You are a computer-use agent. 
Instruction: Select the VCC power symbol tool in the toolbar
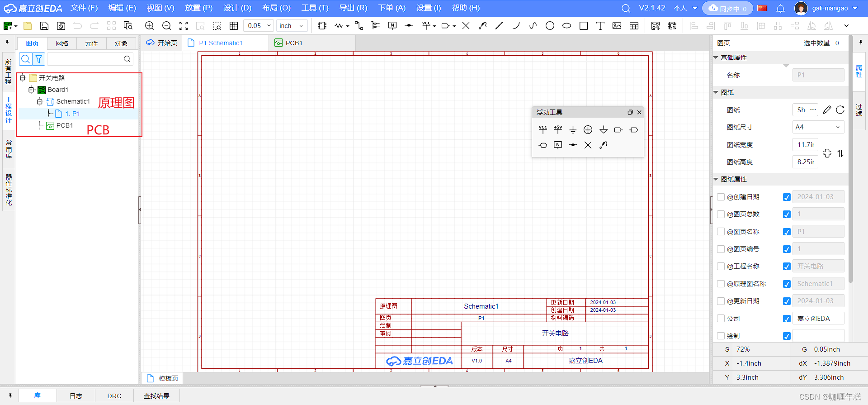(426, 26)
